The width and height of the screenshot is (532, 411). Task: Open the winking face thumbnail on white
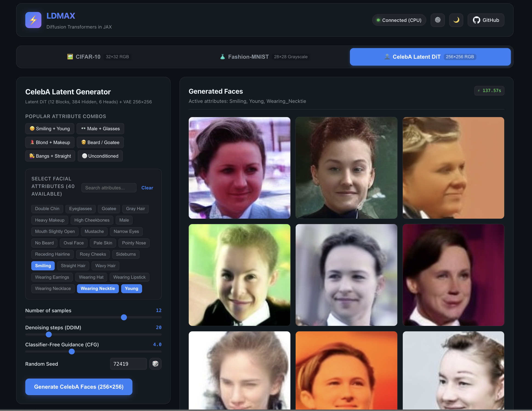click(240, 370)
